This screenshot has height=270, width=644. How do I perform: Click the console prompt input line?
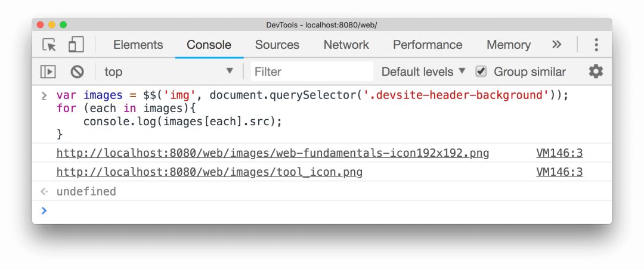coord(322,211)
